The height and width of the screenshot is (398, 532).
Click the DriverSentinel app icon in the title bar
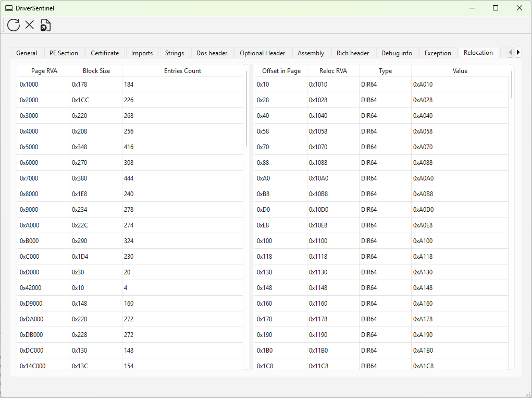(x=9, y=8)
